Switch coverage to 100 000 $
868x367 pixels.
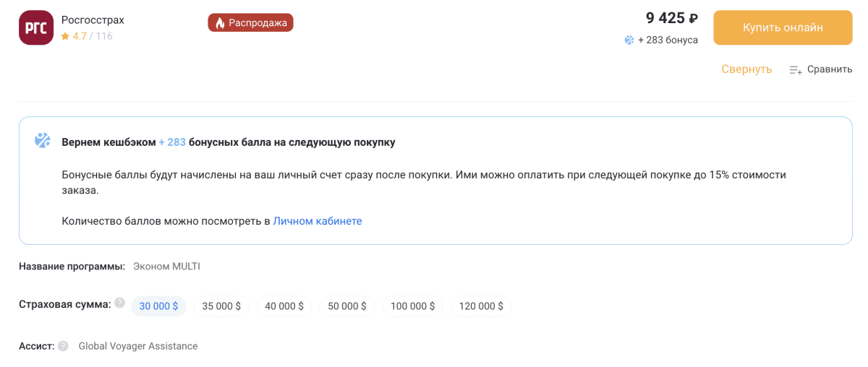click(412, 306)
